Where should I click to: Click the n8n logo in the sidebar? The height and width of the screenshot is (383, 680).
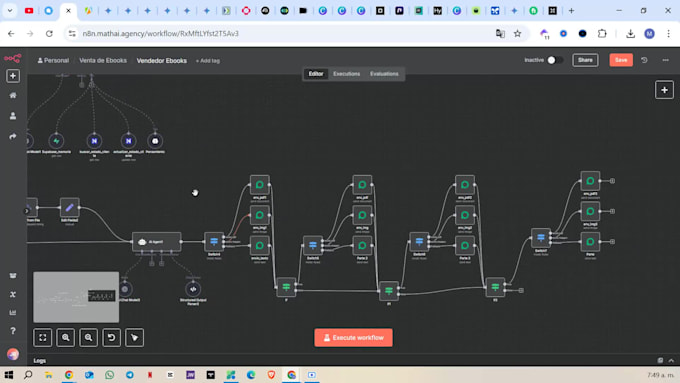click(13, 58)
